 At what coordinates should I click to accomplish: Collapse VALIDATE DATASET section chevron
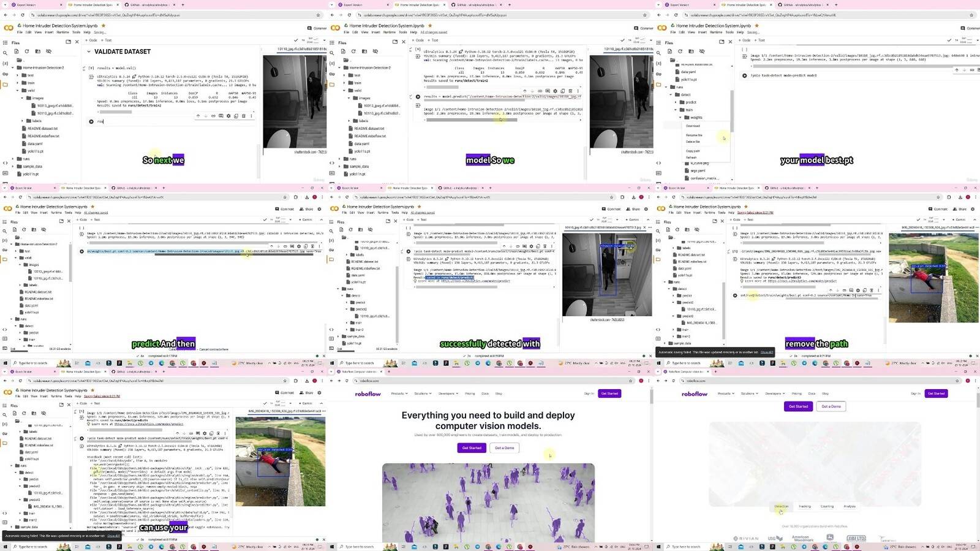click(89, 51)
